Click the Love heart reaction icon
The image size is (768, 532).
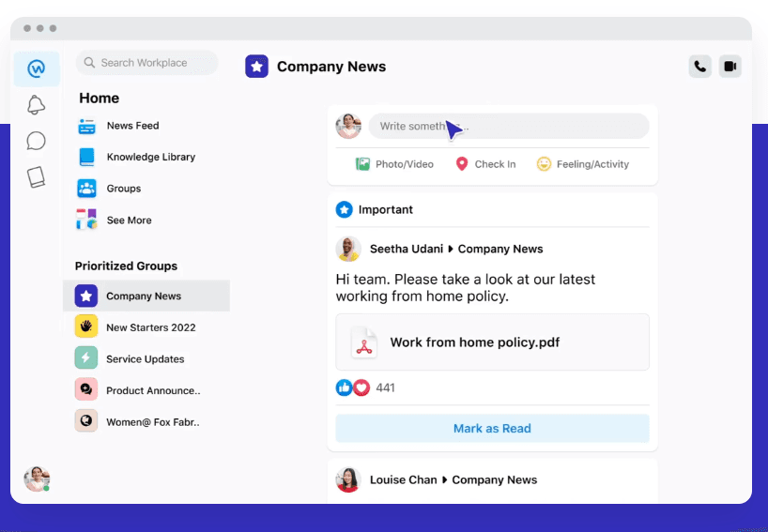(361, 388)
